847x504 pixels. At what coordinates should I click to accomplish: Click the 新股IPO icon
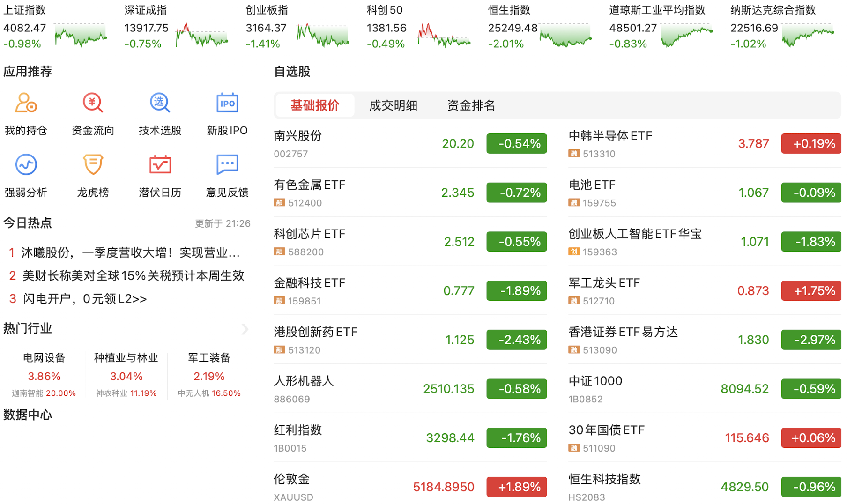227,103
